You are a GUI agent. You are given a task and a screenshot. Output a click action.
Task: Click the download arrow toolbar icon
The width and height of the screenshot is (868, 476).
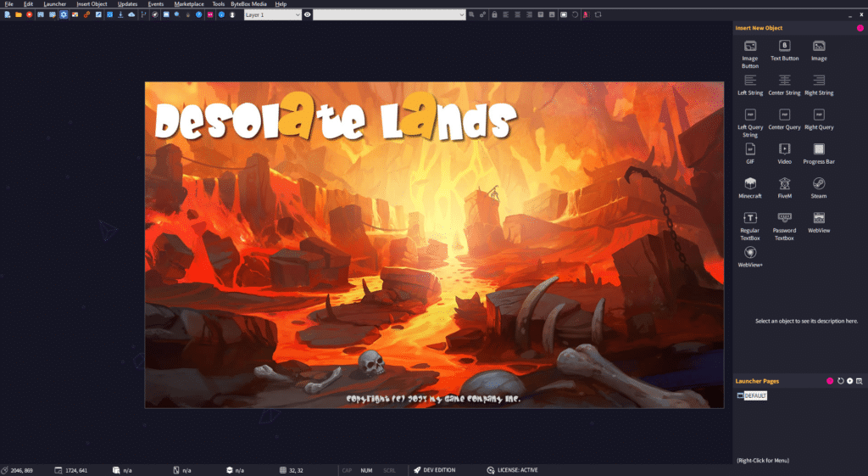click(120, 15)
